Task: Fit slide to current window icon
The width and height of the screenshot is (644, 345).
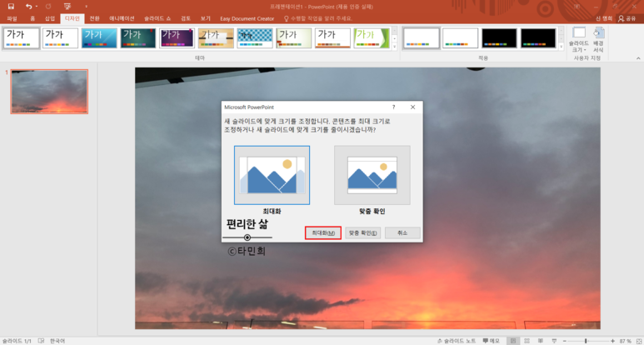Action: [x=638, y=341]
